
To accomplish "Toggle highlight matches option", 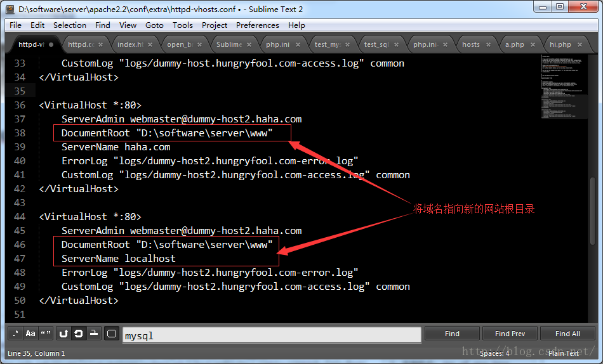I will pyautogui.click(x=112, y=334).
